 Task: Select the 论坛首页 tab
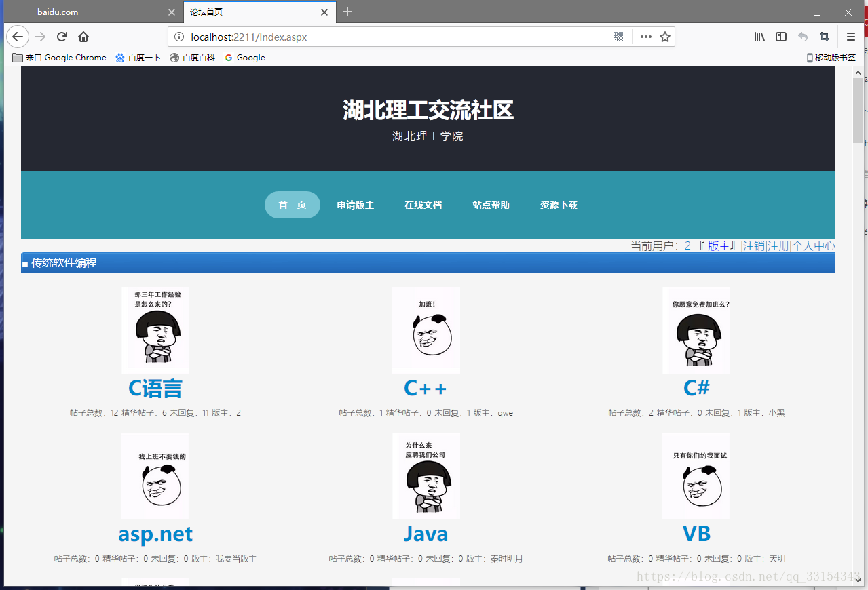pyautogui.click(x=260, y=12)
